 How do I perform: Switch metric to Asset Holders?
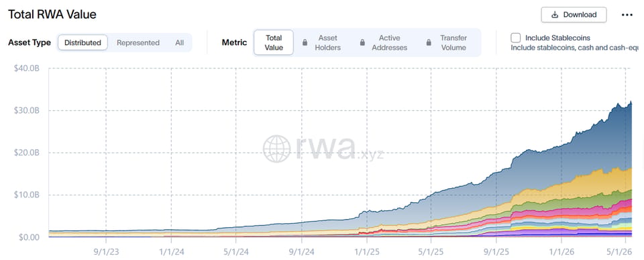coord(328,42)
